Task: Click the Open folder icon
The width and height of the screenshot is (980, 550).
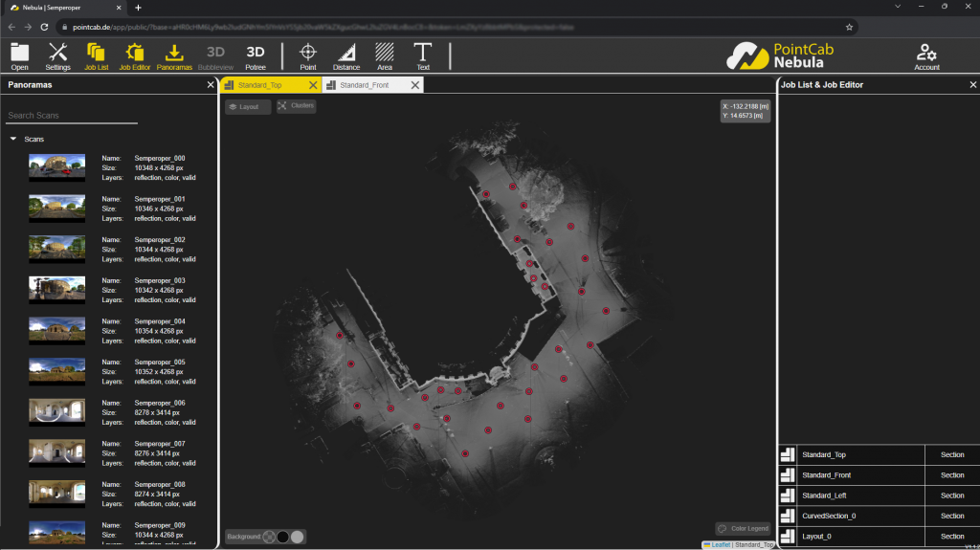Action: (x=19, y=55)
